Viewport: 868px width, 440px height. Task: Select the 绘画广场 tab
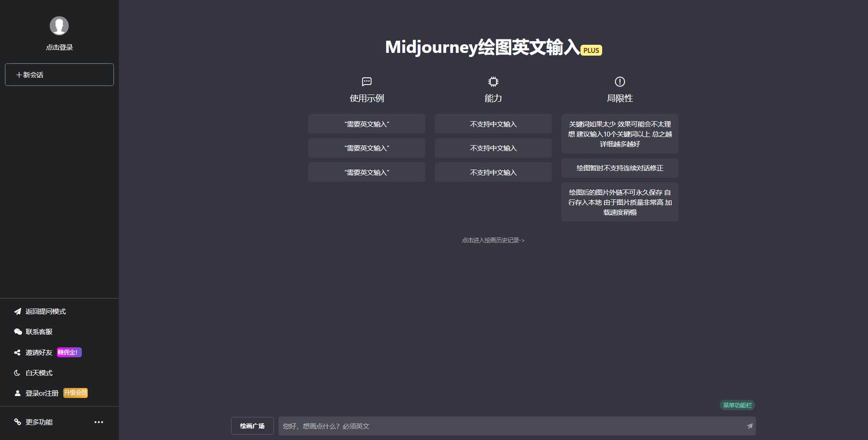click(252, 426)
